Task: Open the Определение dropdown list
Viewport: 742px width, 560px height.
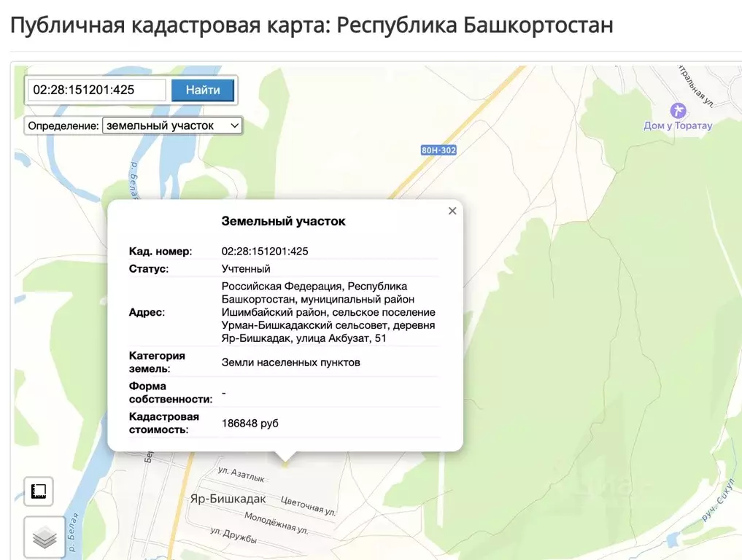Action: 172,125
